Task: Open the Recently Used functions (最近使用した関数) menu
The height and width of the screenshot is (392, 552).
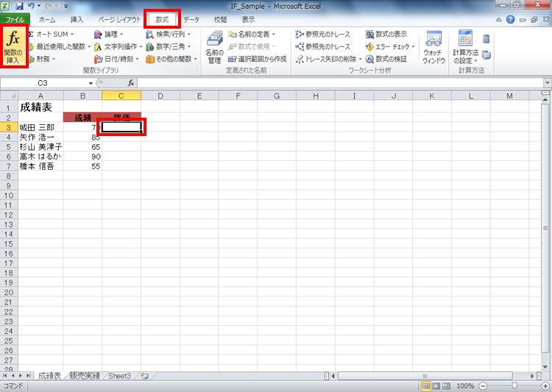Action: point(60,46)
